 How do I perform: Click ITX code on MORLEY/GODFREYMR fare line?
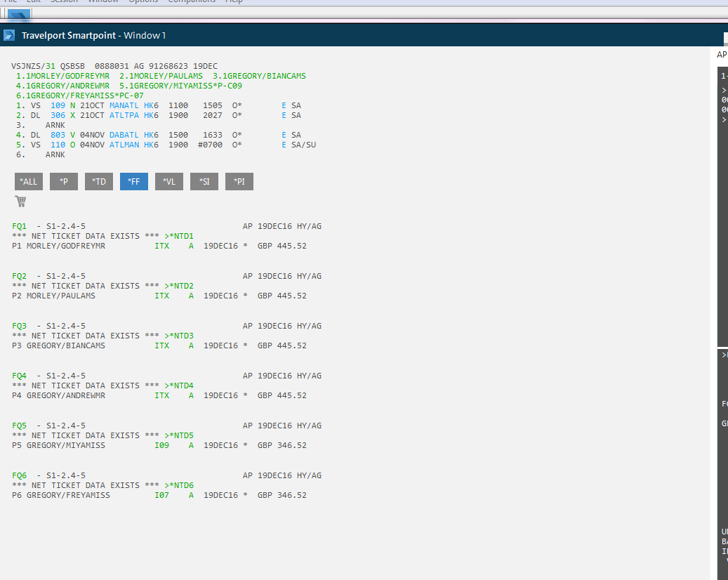coord(162,246)
